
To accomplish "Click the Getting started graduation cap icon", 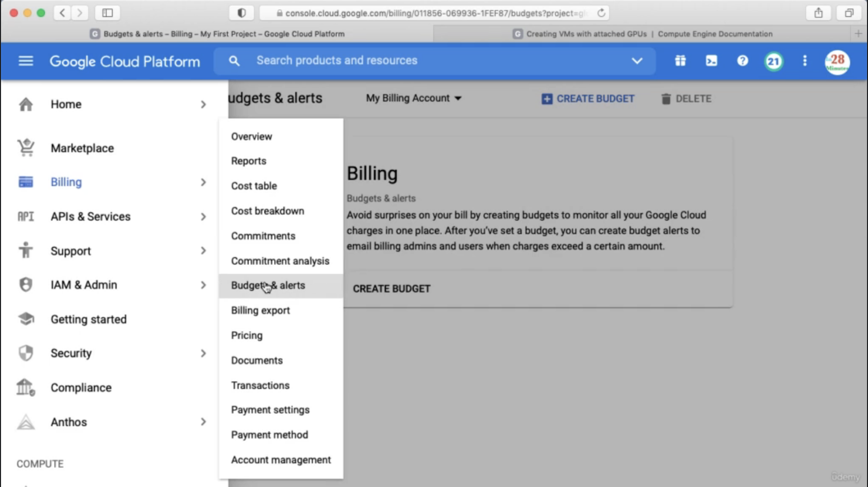I will 25,319.
